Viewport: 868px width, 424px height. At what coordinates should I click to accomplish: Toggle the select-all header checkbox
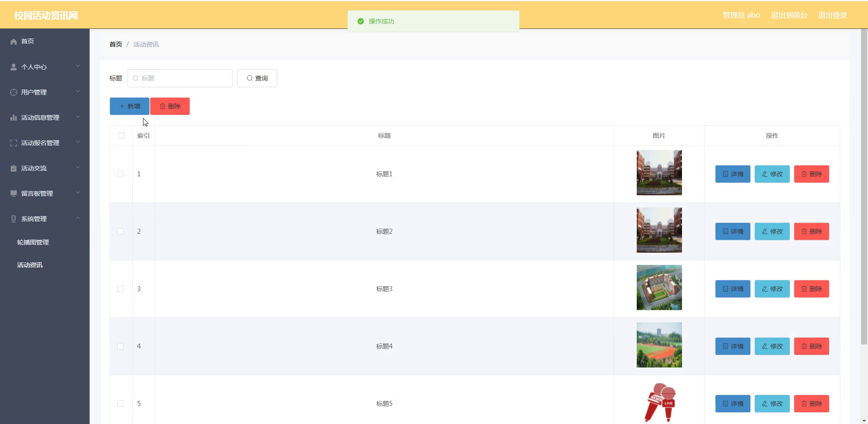pyautogui.click(x=121, y=136)
